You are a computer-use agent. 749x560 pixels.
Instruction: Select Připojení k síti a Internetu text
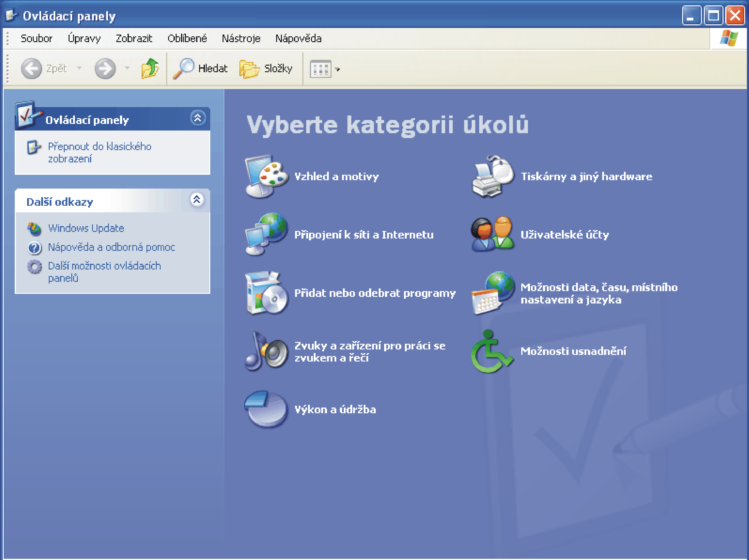[x=364, y=235]
